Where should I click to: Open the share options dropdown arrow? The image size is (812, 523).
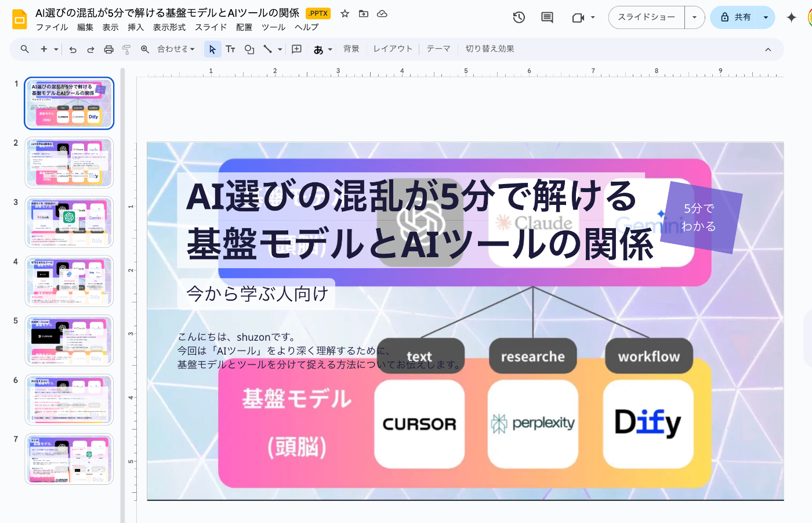tap(766, 17)
